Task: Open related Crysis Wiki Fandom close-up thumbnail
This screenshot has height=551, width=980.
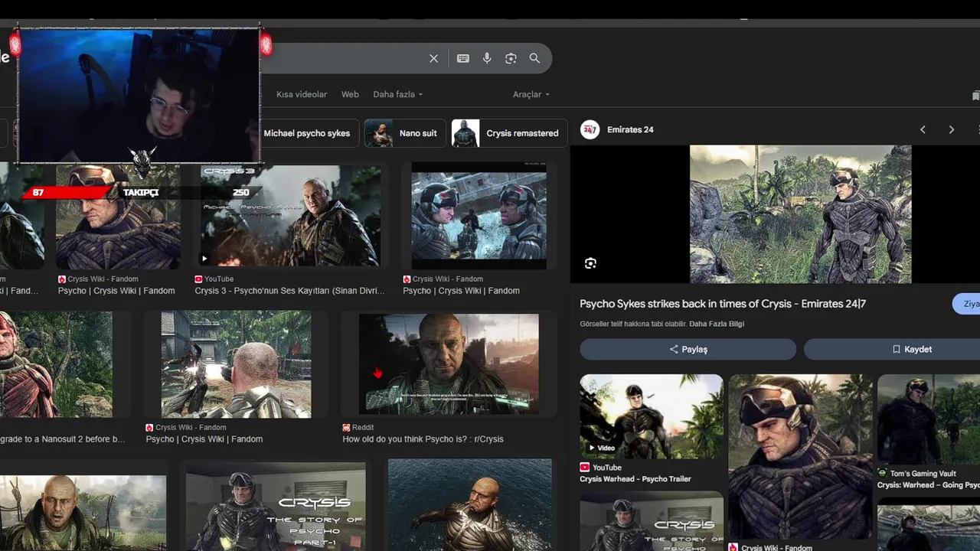Action: click(x=800, y=456)
